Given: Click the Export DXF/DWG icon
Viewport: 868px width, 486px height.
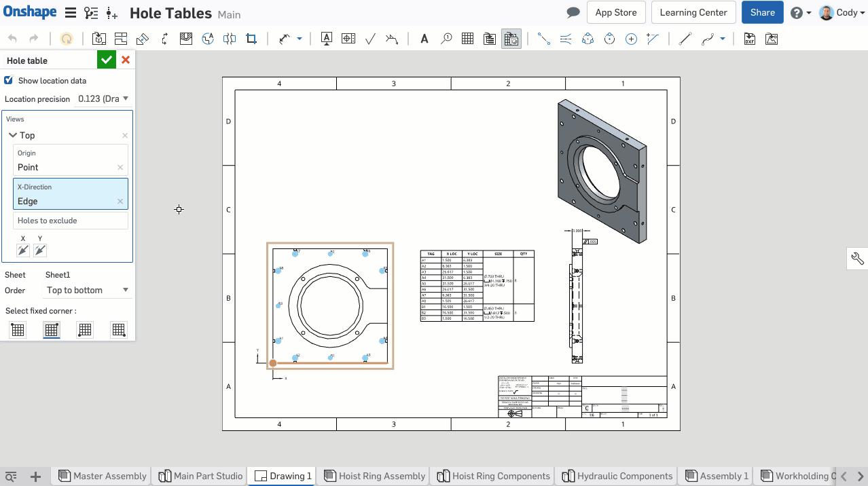Looking at the screenshot, I should (748, 39).
